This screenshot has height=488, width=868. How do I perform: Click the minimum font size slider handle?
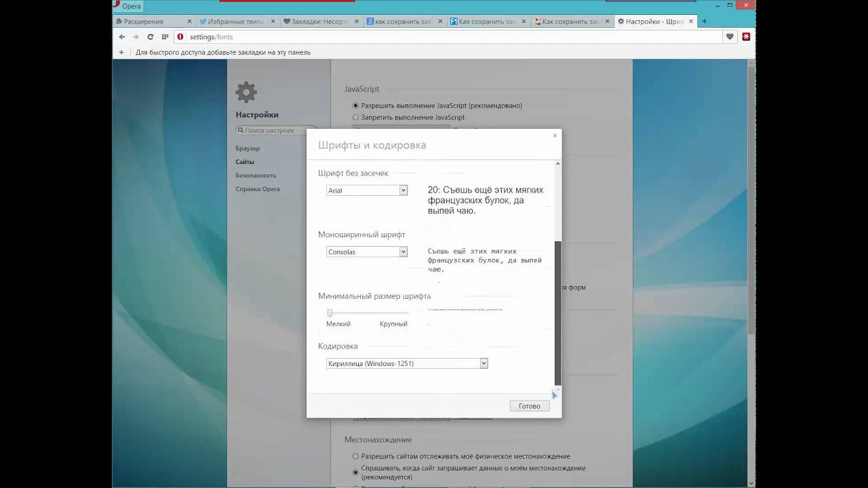330,312
